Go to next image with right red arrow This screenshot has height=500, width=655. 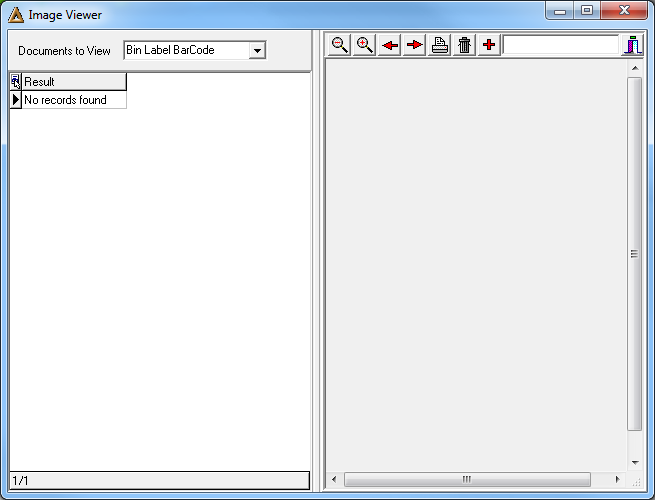click(414, 45)
